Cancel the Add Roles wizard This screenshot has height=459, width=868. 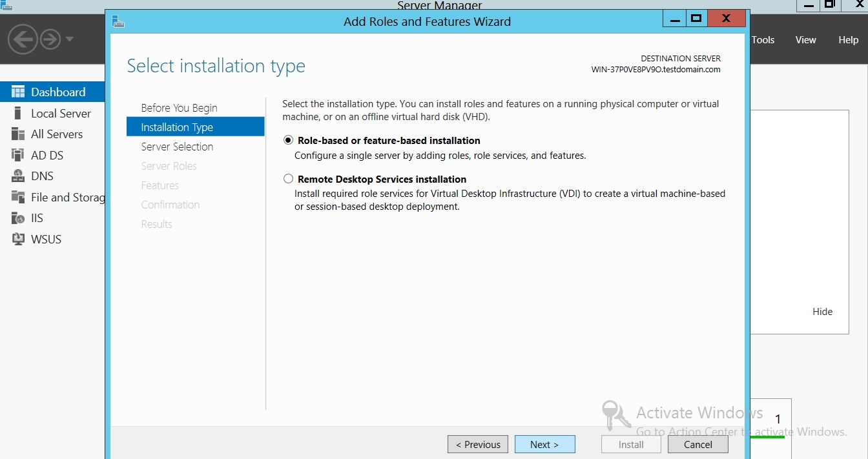click(x=697, y=444)
